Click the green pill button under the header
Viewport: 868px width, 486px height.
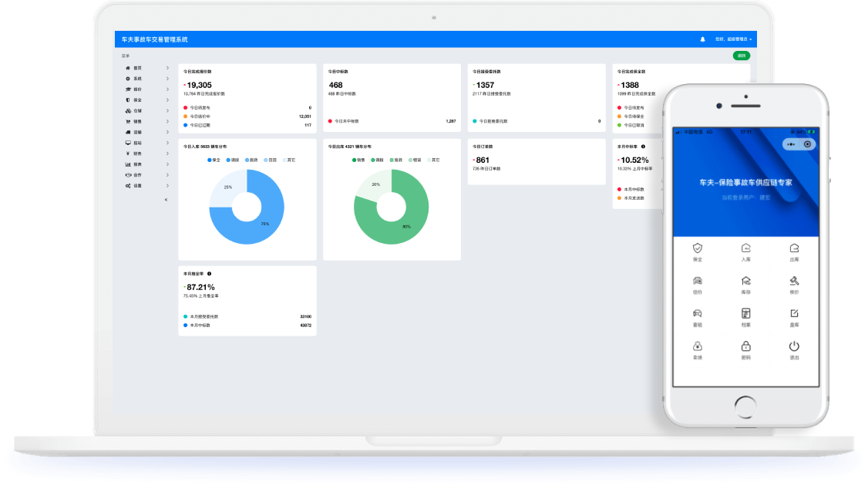[x=742, y=56]
